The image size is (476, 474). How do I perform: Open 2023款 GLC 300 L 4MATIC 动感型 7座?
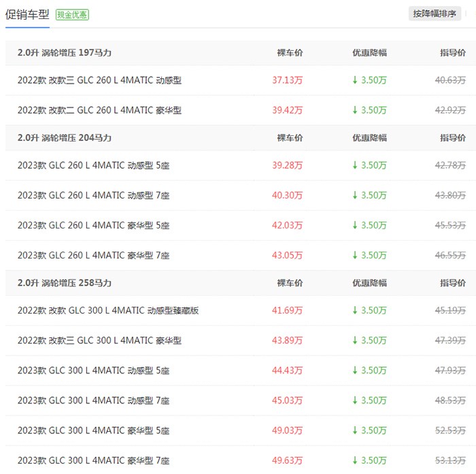tap(94, 401)
